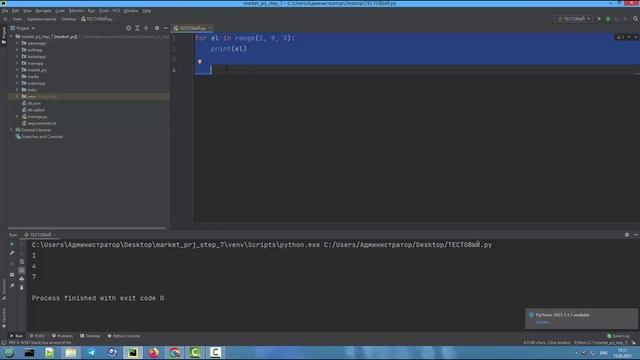Click Update link in PyCharm notification
The width and height of the screenshot is (640, 360).
tap(543, 322)
